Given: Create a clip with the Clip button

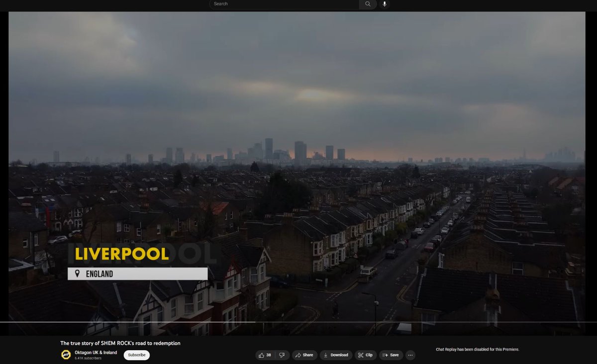Looking at the screenshot, I should 366,355.
